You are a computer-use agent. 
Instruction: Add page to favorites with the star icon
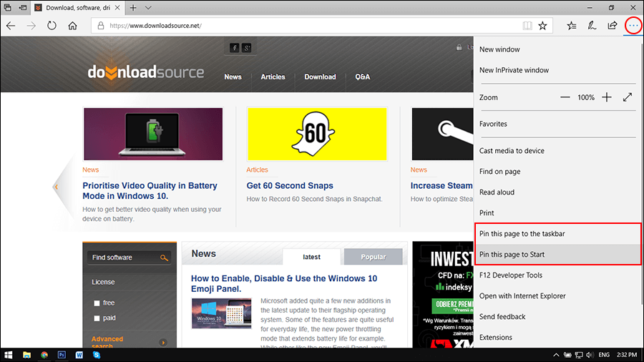pos(542,26)
